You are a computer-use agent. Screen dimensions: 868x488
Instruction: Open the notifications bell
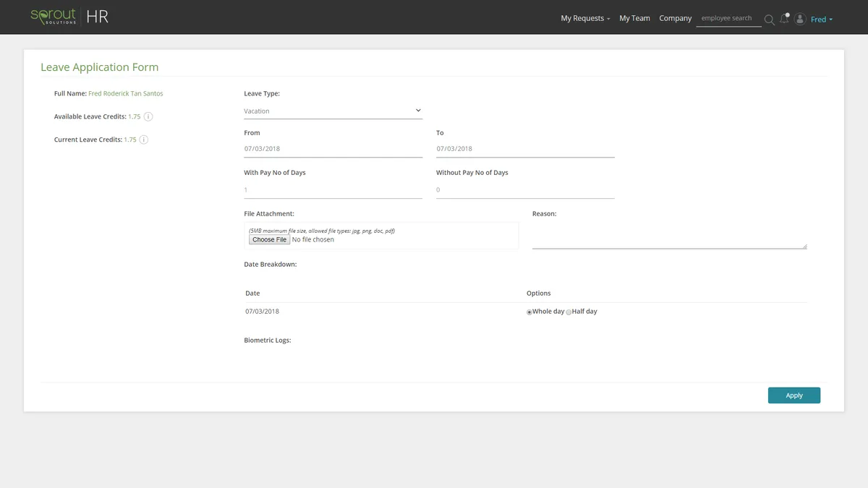784,18
